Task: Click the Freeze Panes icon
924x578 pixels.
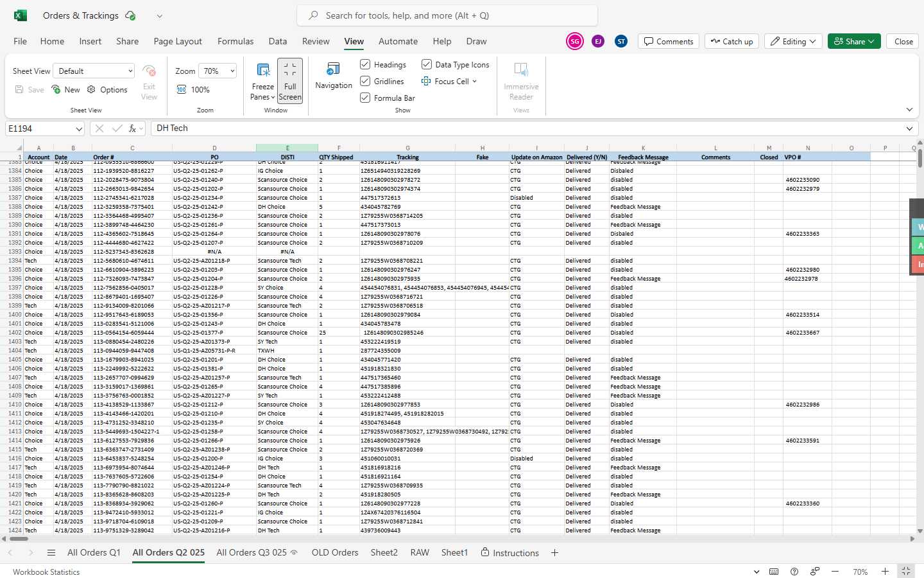Action: coord(263,69)
